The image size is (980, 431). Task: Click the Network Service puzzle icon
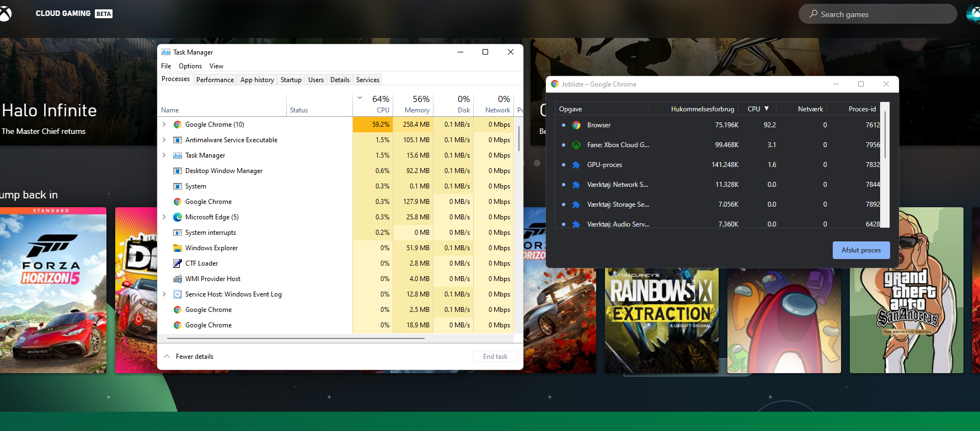576,185
